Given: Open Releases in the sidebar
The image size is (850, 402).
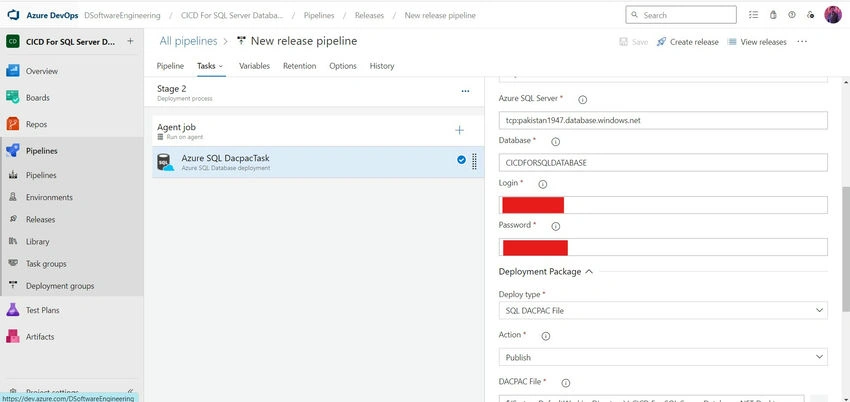Looking at the screenshot, I should [40, 219].
